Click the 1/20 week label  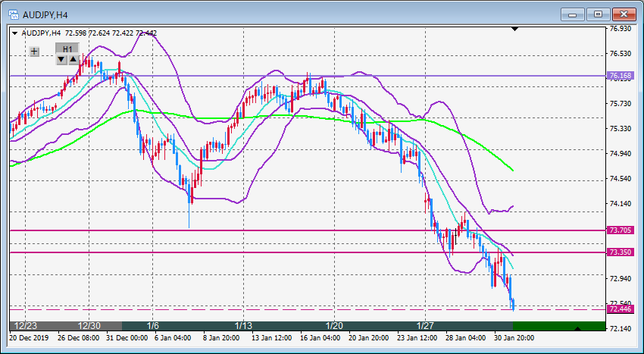tap(334, 326)
